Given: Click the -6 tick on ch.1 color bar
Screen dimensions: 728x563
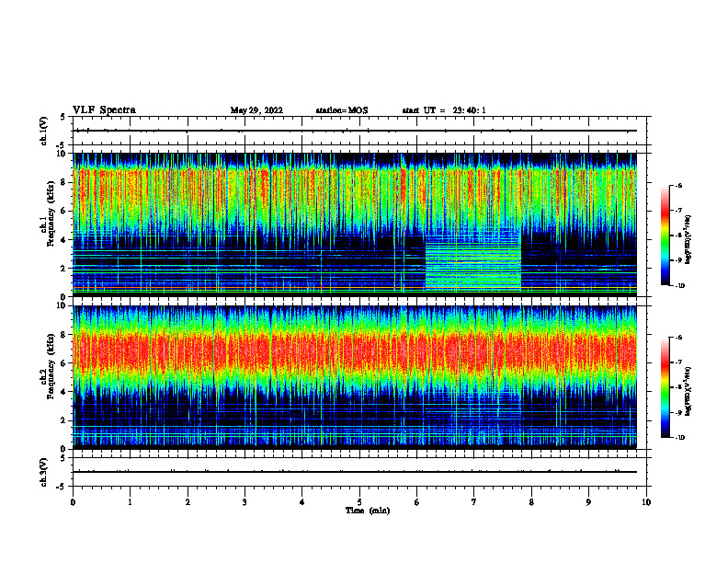Looking at the screenshot, I should click(x=679, y=185).
